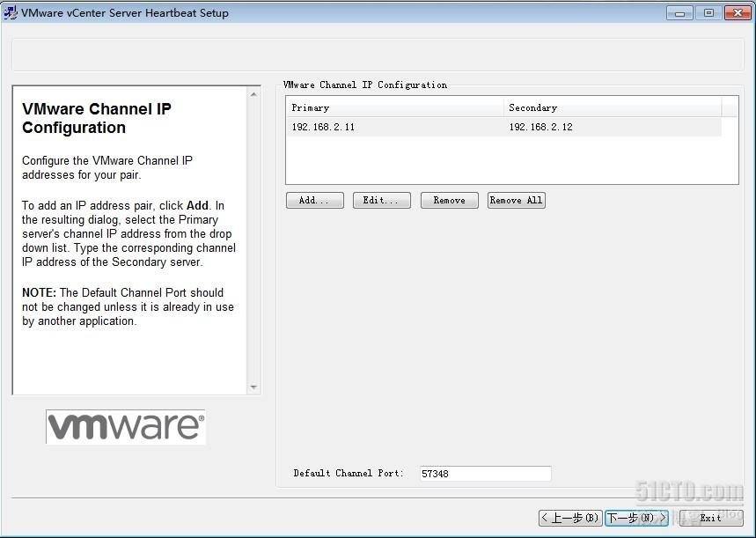Click help panel scroll down arrow
Viewport: 756px width, 538px height.
click(x=253, y=387)
